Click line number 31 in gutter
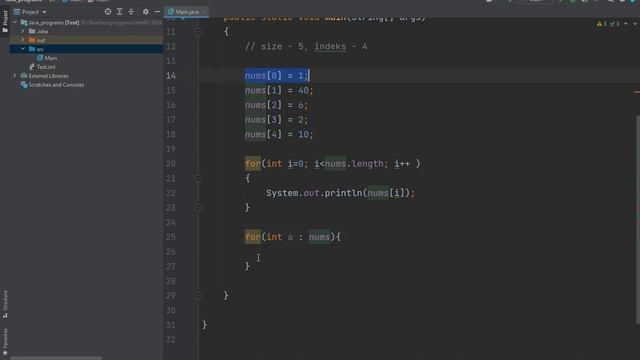Viewport: 640px width, 360px height. click(171, 325)
